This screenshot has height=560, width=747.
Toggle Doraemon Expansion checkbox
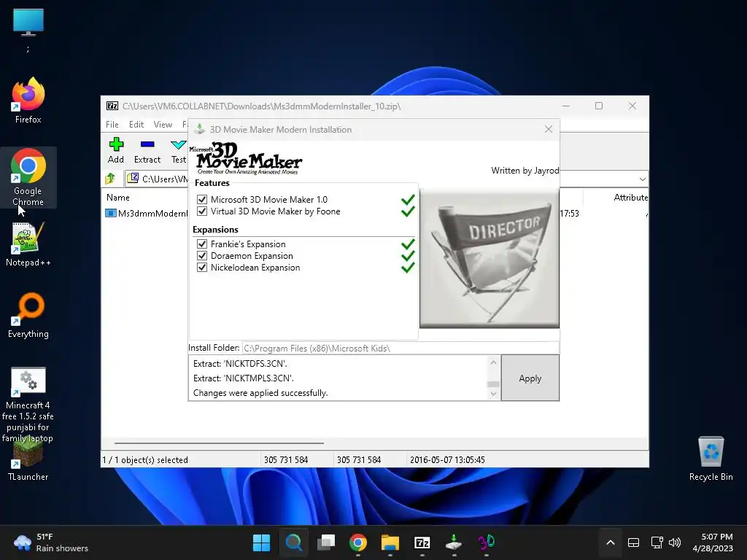click(202, 256)
